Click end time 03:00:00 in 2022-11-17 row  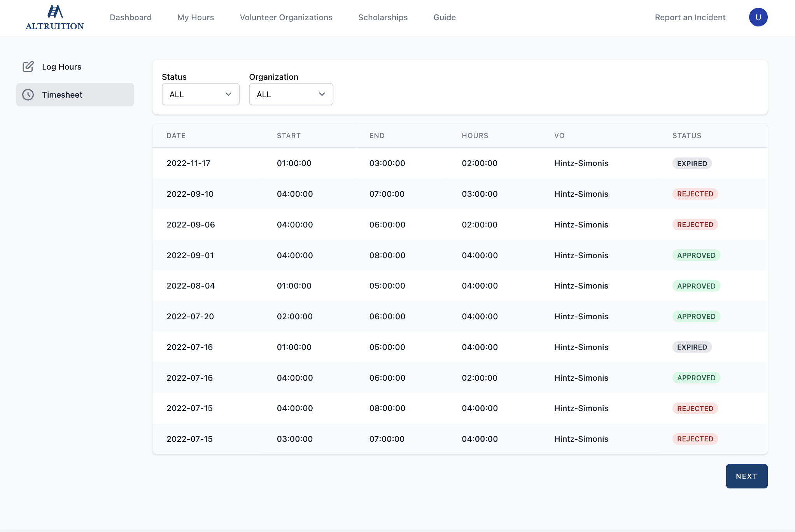(387, 163)
